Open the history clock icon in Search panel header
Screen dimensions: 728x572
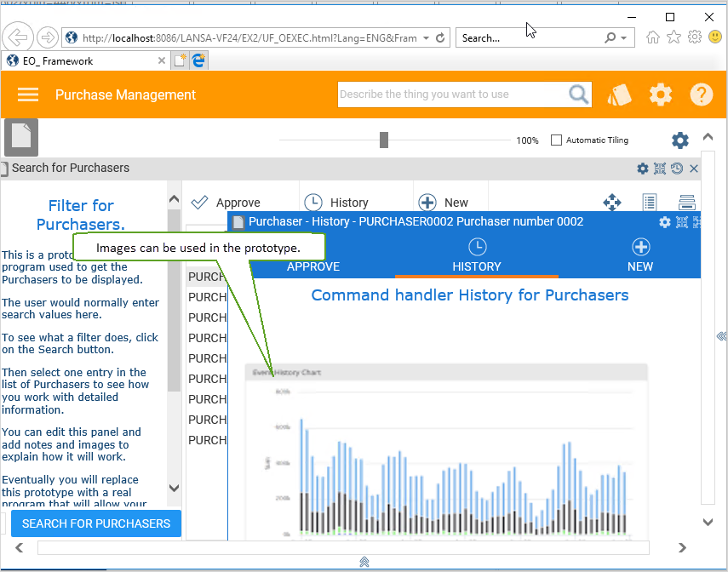pyautogui.click(x=677, y=169)
